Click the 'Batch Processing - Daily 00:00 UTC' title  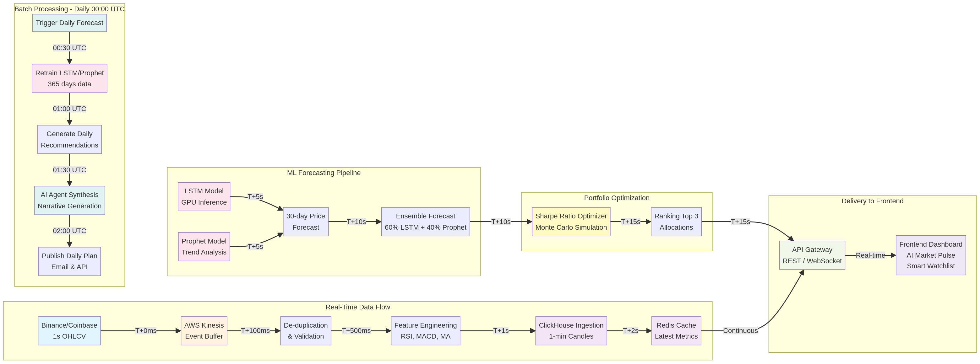tap(69, 9)
